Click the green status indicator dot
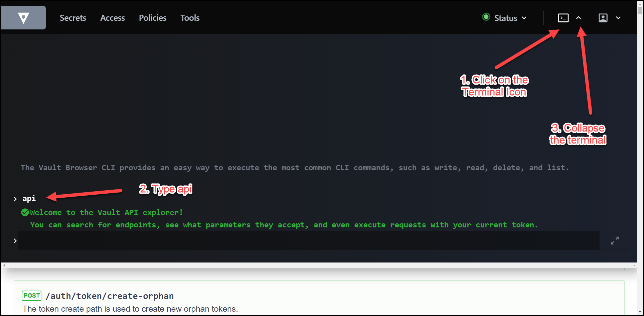The width and height of the screenshot is (644, 316). pyautogui.click(x=486, y=17)
